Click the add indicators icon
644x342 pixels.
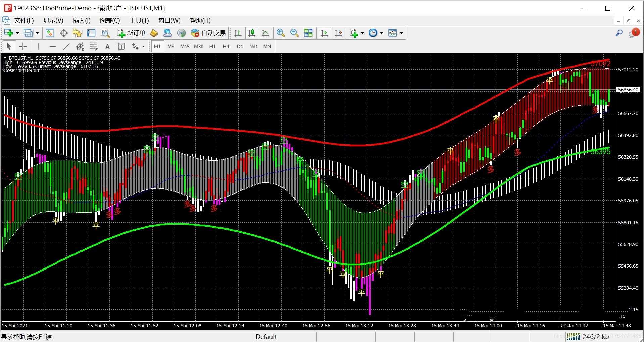(x=354, y=33)
